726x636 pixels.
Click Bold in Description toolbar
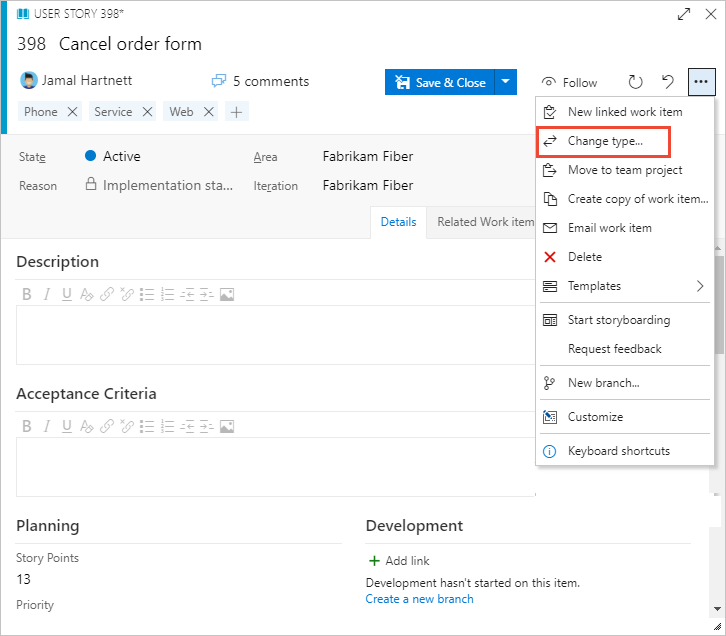coord(27,294)
